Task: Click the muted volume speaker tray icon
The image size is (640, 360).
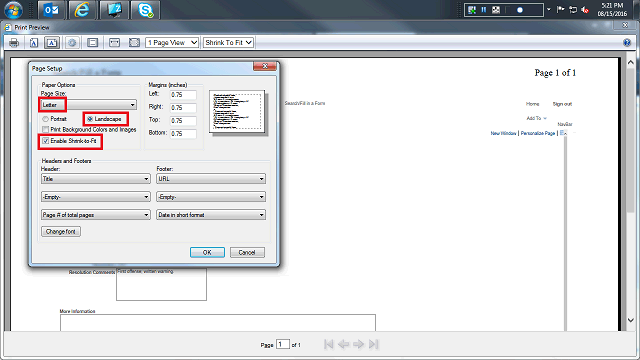Action: coord(585,10)
